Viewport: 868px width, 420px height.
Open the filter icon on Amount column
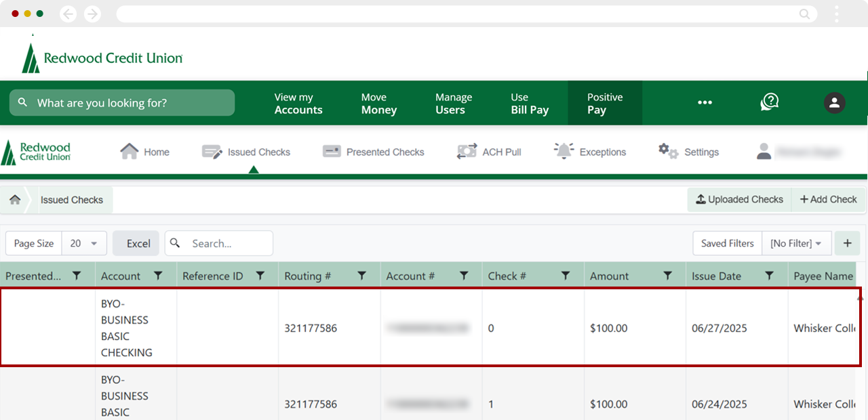(667, 276)
